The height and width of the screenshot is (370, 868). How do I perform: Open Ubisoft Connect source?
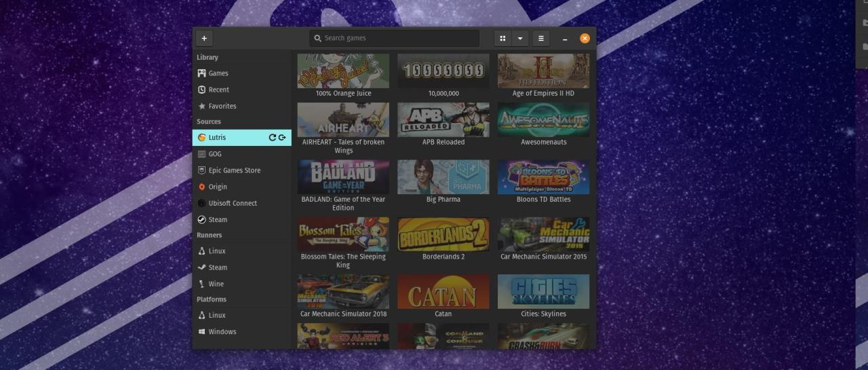(242, 203)
